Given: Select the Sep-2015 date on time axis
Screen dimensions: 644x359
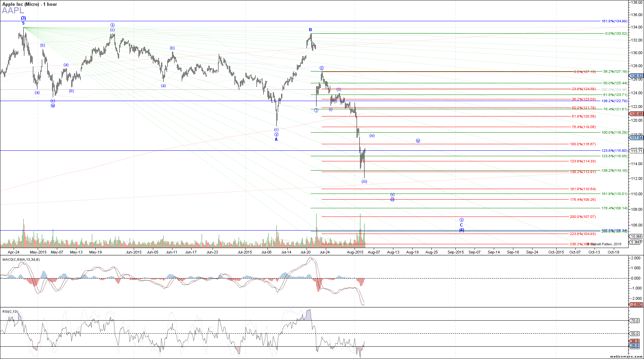Looking at the screenshot, I should [455, 252].
